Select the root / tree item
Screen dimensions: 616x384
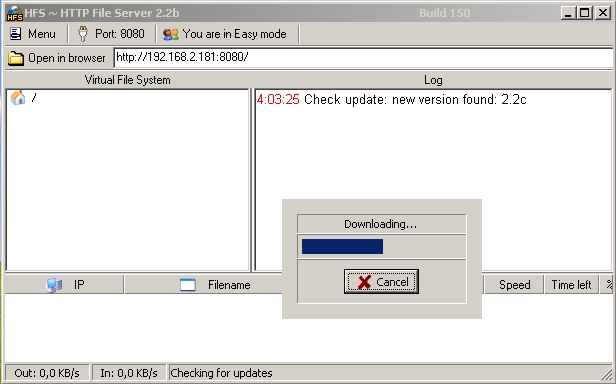click(x=34, y=98)
